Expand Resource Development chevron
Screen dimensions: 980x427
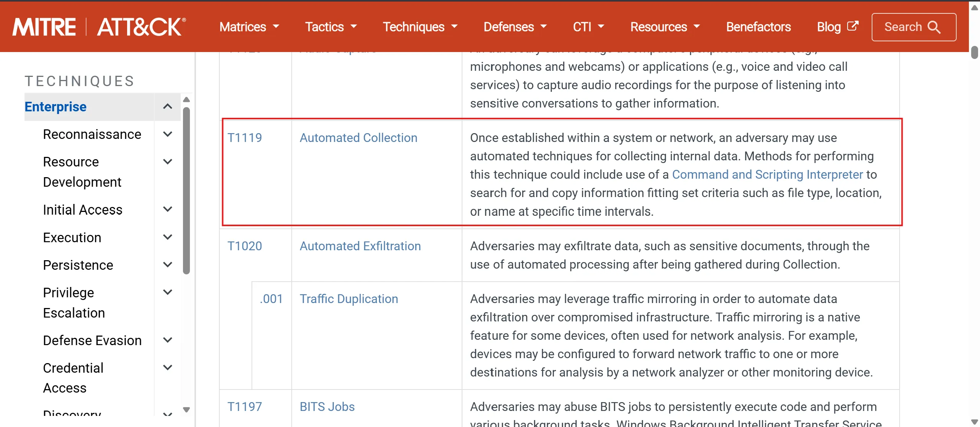click(x=167, y=162)
